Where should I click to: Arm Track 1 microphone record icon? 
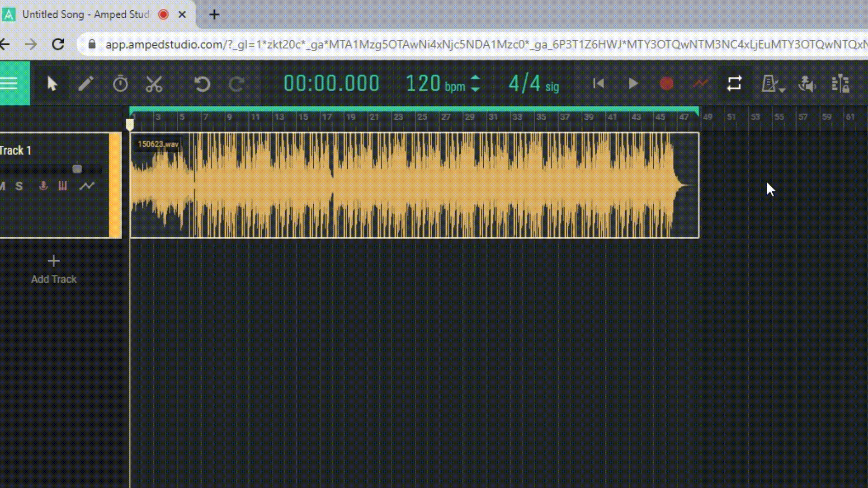click(x=43, y=186)
